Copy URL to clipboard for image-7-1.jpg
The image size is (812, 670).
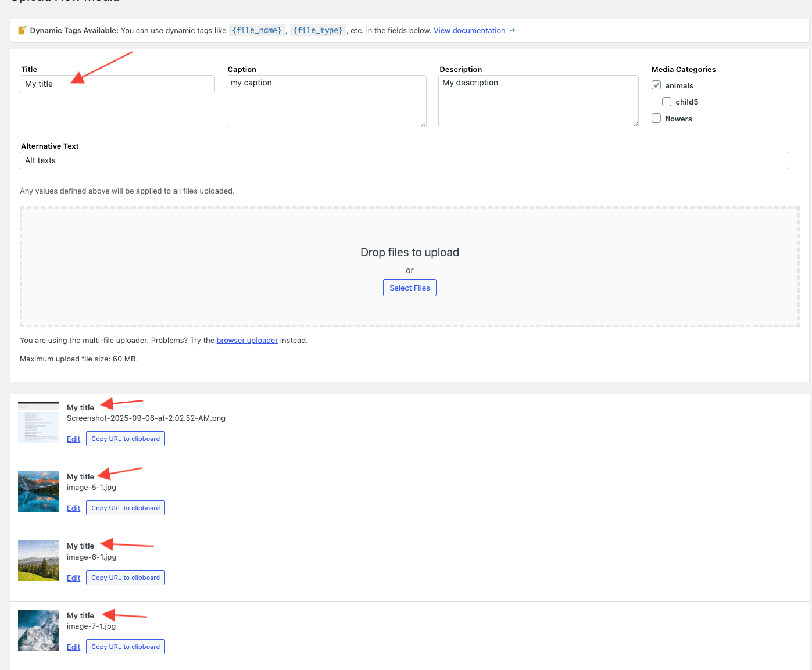coord(126,647)
